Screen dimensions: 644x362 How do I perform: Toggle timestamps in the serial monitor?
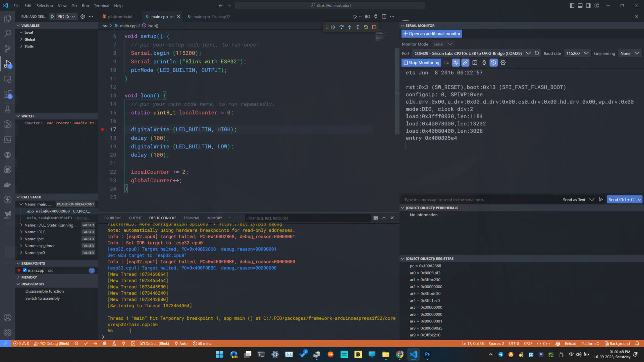pos(484,63)
